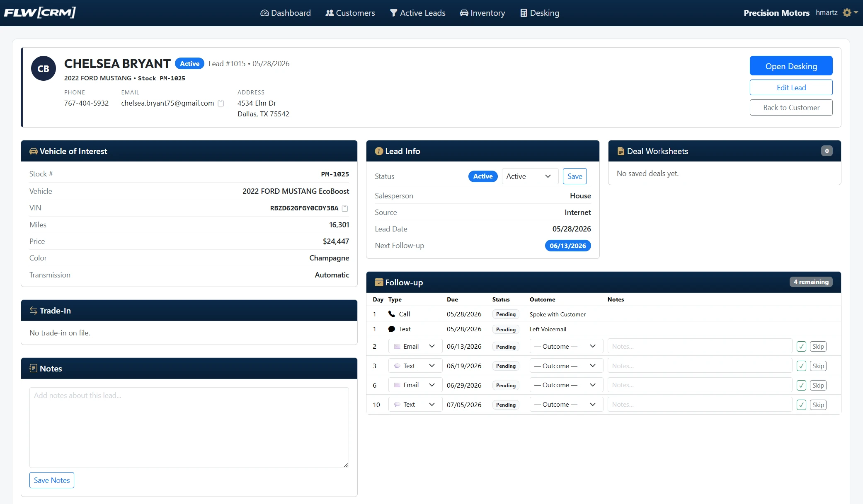The image size is (863, 504).
Task: Open the Type dropdown for day 3
Action: pos(415,366)
